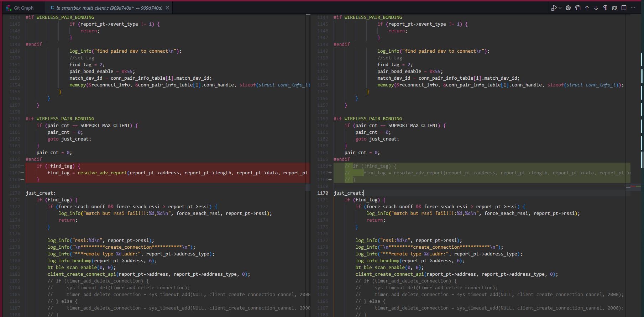The width and height of the screenshot is (644, 317).
Task: Go to next change with down arrow
Action: point(596,8)
